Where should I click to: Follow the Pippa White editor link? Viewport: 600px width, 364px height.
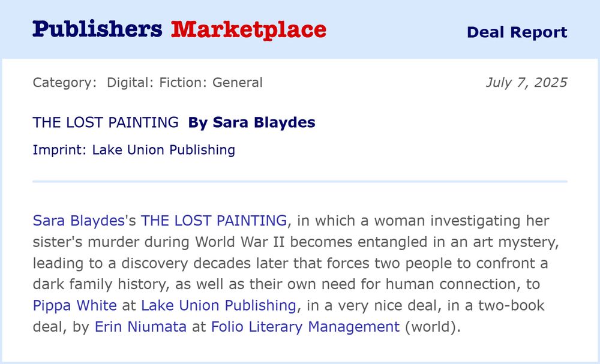[x=74, y=305]
